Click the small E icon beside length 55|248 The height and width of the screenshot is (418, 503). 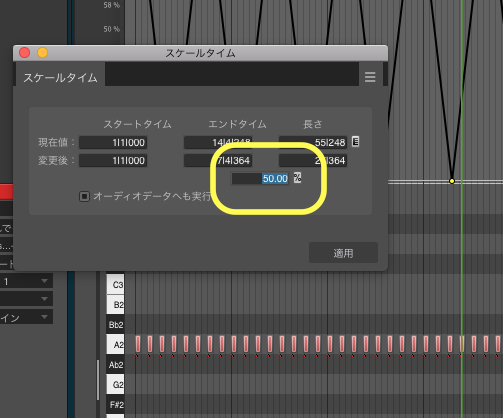tap(355, 142)
